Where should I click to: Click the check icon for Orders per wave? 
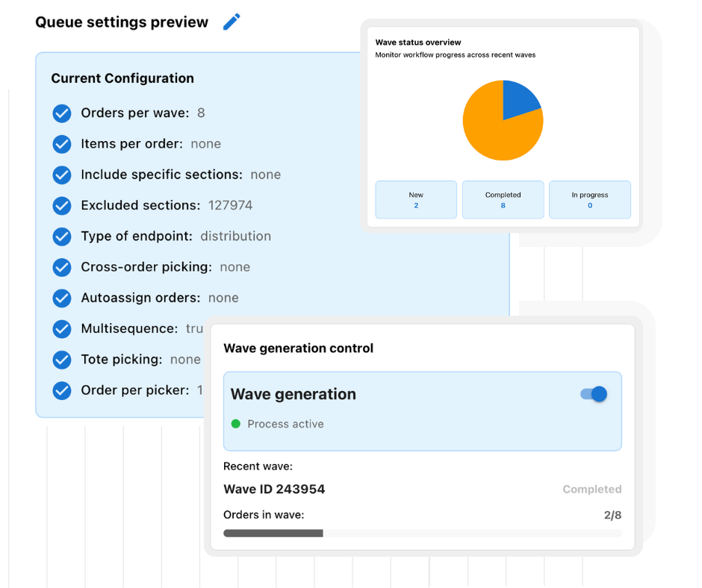click(x=62, y=113)
